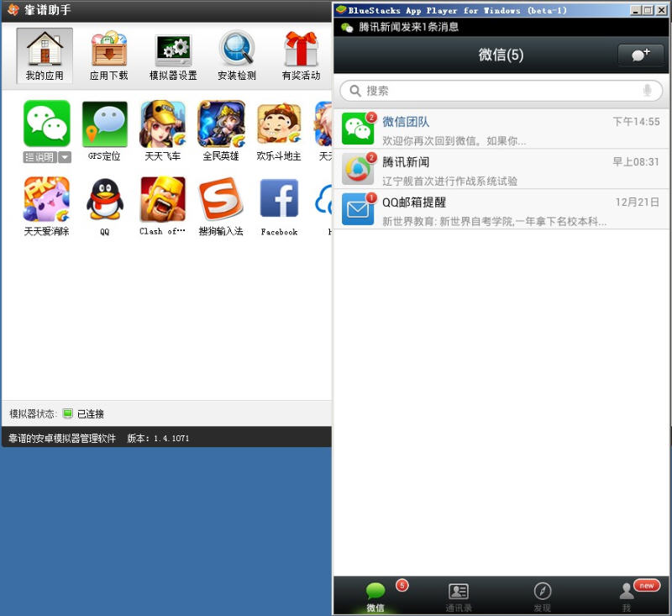Click the 欢迎你再次回到微信 message preview
Screen dimensions: 672x616
point(454,140)
